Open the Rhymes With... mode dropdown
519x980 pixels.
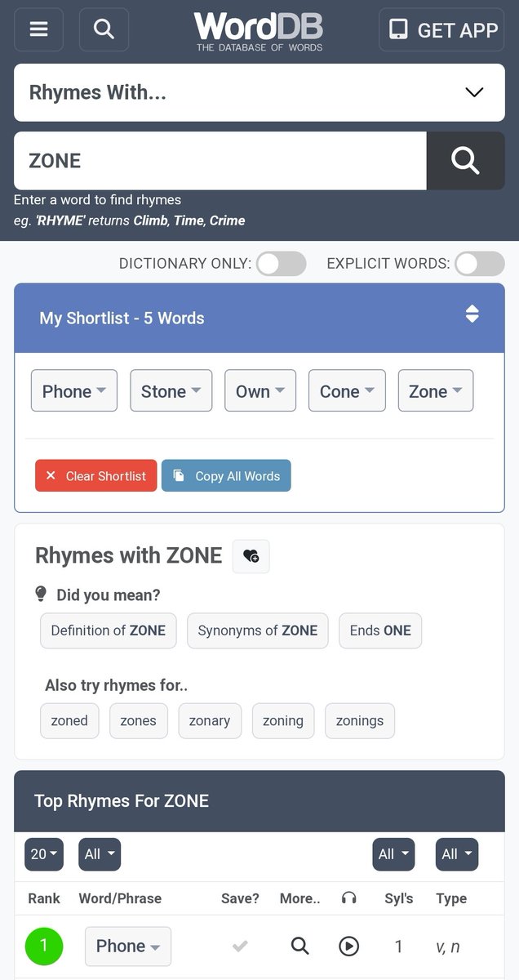259,92
